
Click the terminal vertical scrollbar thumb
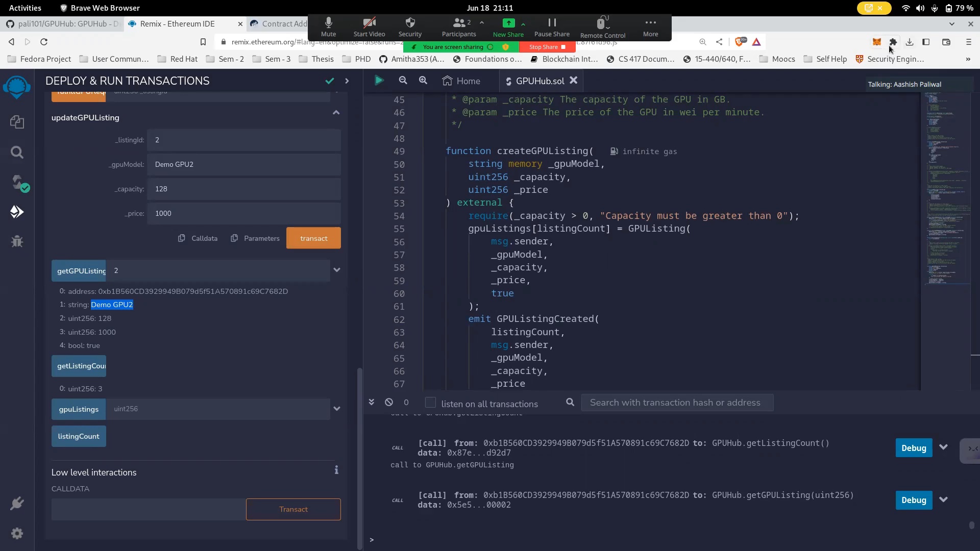click(971, 525)
